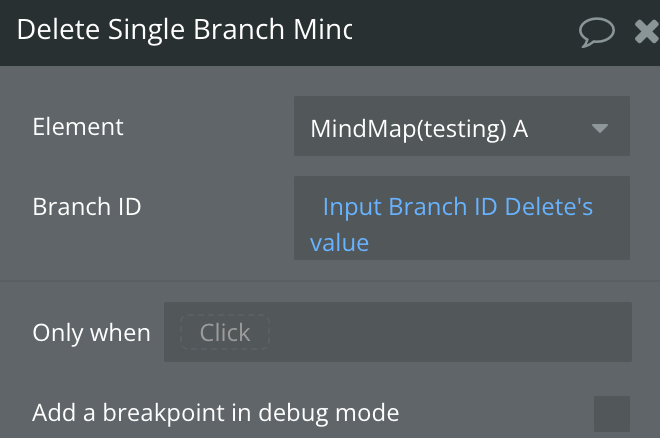The image size is (660, 438).
Task: Open the MindMap(testing) A element dropdown
Action: point(462,126)
